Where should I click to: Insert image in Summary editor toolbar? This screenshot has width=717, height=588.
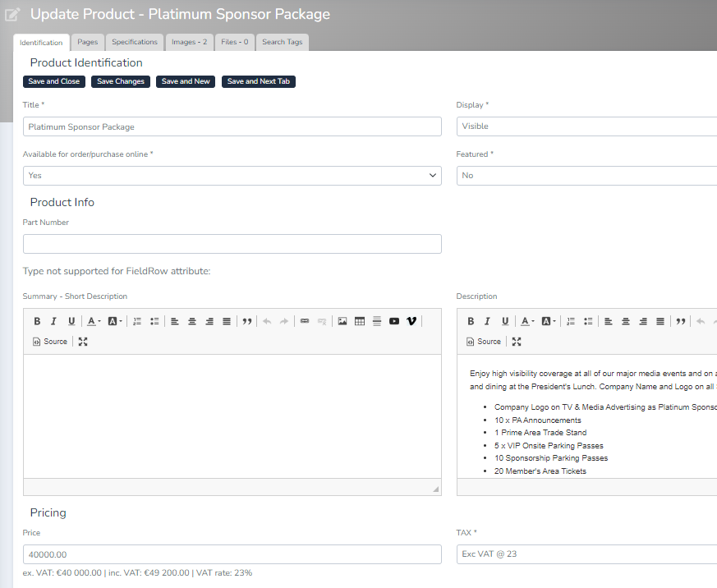pos(342,321)
